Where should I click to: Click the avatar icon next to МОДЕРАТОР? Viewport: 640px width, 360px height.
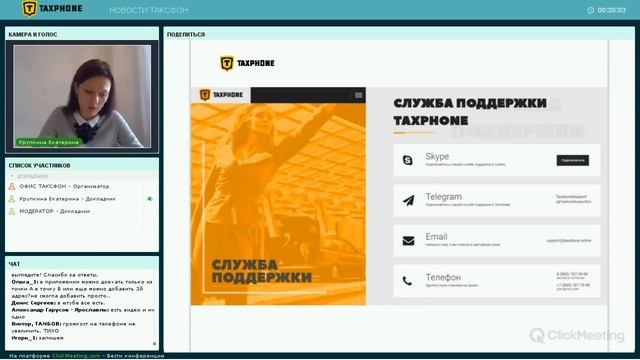point(12,211)
